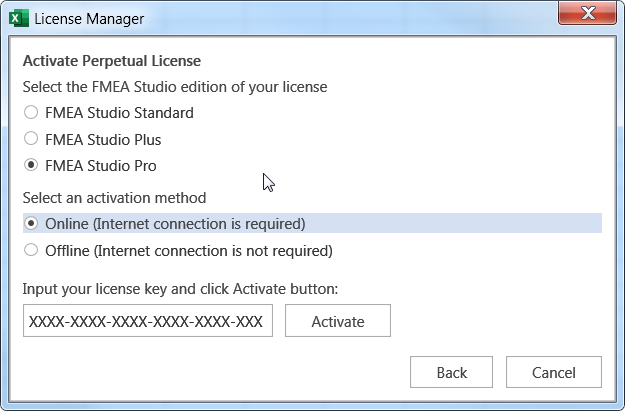Click the "FMEA Studio Plus" label text
625x411 pixels.
point(103,139)
